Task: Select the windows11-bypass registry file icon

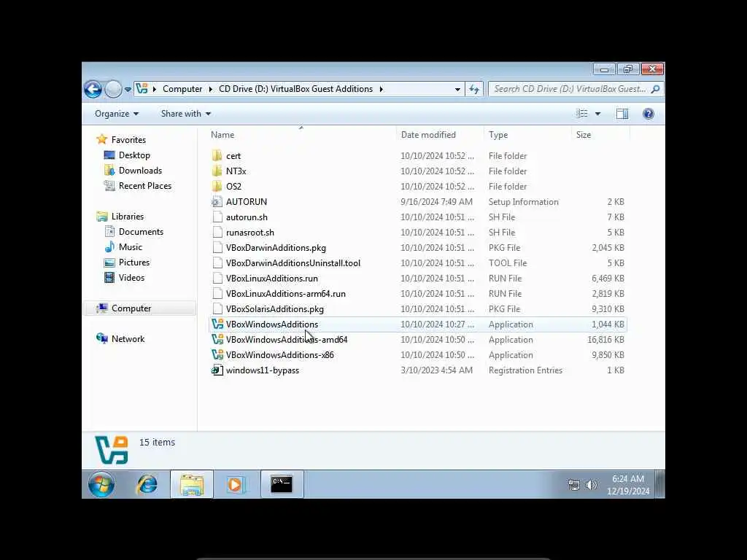Action: coord(217,370)
